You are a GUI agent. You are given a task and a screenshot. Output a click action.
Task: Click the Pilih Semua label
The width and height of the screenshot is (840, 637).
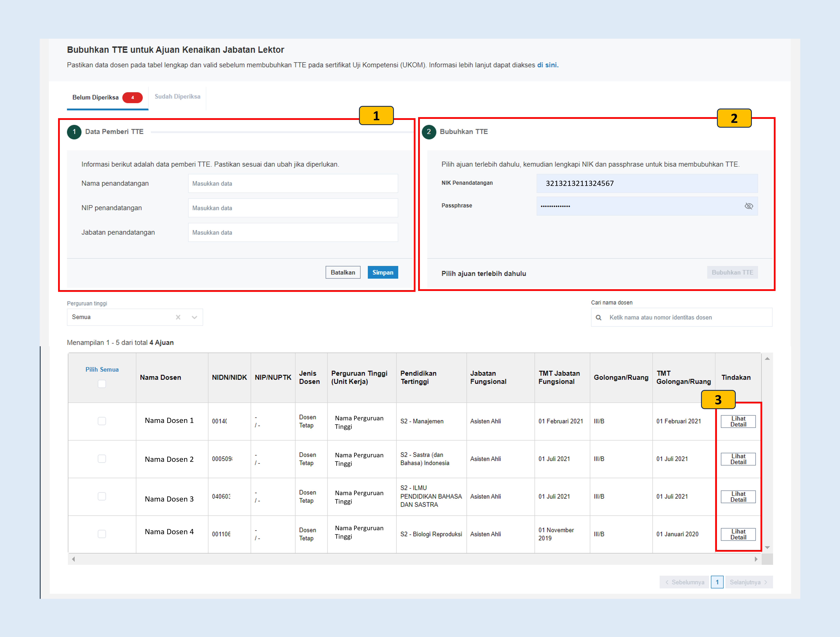point(102,369)
